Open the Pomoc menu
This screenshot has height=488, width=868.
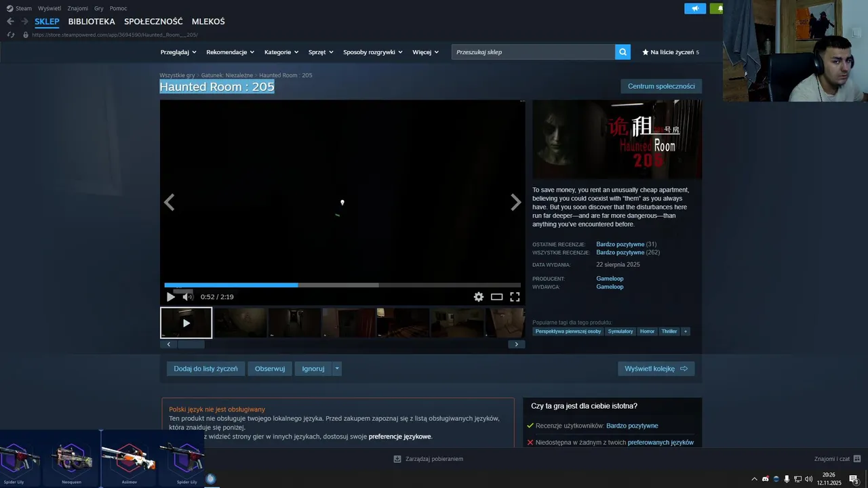[118, 8]
